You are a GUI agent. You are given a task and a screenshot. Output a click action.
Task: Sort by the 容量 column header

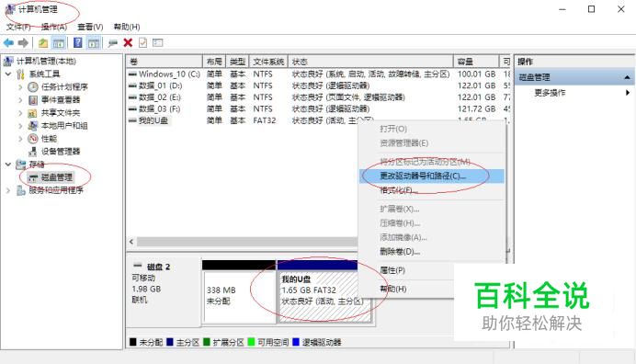[476, 62]
